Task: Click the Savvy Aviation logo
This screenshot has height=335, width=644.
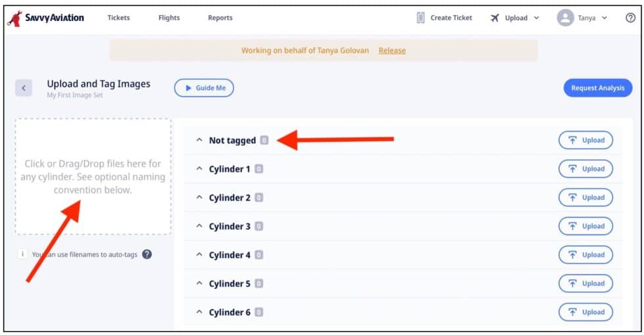Action: [x=46, y=18]
